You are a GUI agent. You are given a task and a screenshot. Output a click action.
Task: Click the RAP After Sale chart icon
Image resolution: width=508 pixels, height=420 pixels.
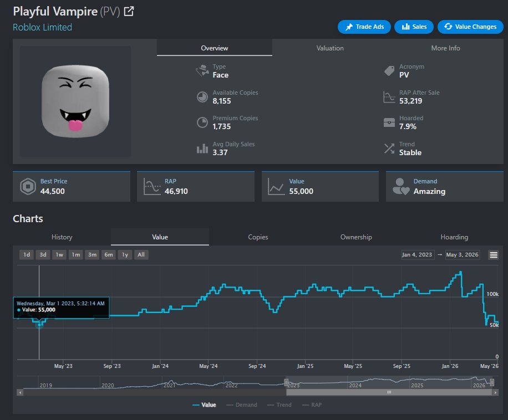389,97
